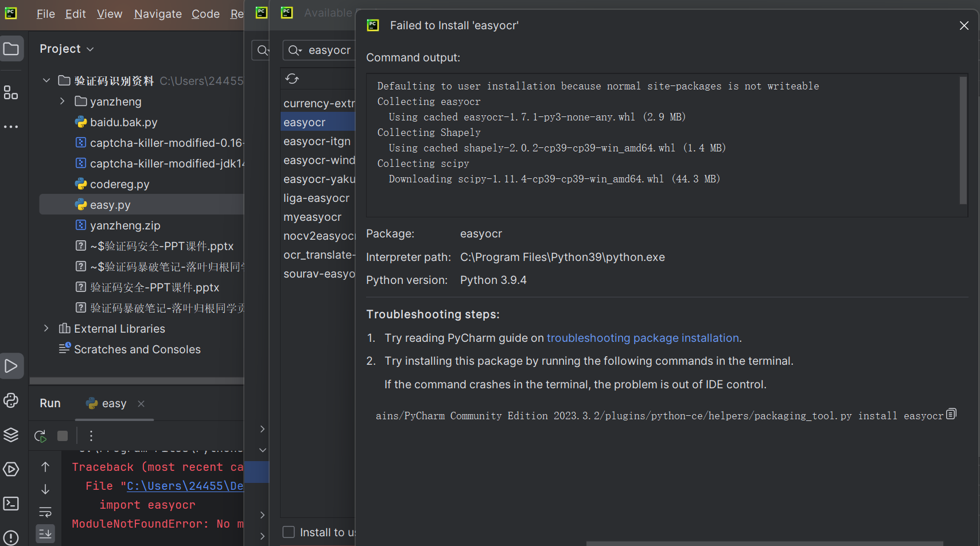Image resolution: width=980 pixels, height=546 pixels.
Task: Click the project tree horizontal scrollbar
Action: pos(137,381)
